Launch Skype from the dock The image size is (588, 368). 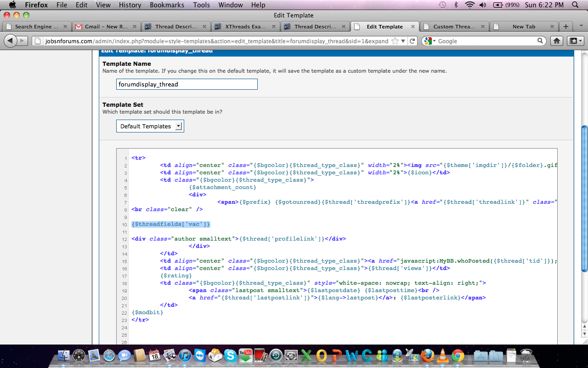230,356
